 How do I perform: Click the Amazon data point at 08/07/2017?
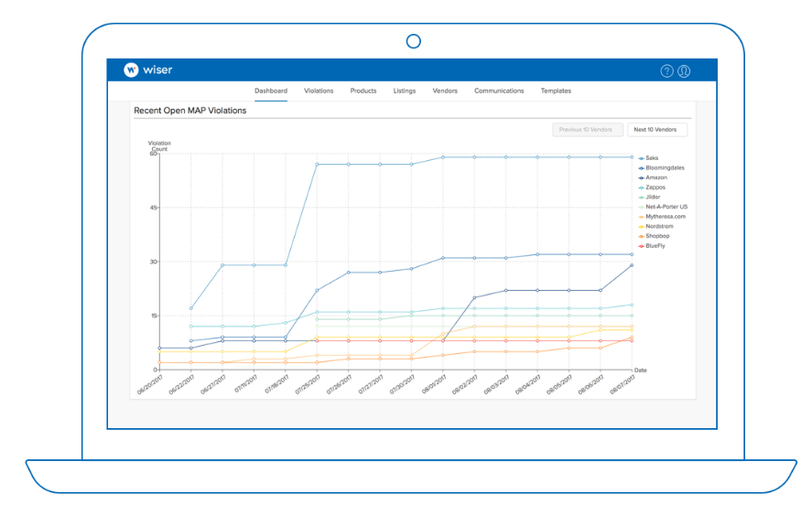632,265
